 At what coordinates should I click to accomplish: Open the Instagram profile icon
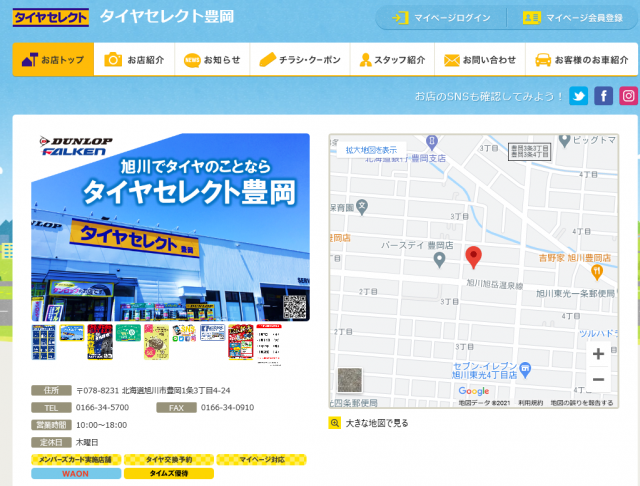tap(628, 96)
